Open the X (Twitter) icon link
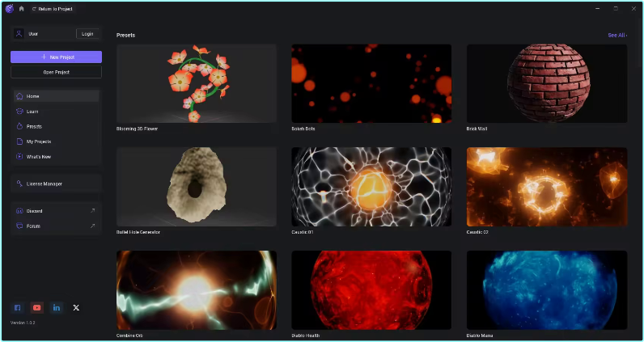 (76, 307)
